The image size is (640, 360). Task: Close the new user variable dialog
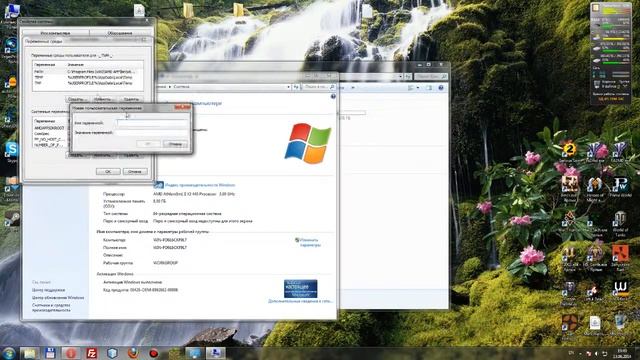[x=182, y=107]
